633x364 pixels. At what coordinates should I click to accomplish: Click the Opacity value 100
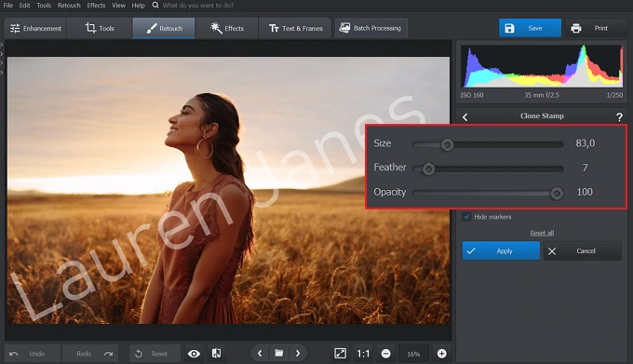(585, 192)
